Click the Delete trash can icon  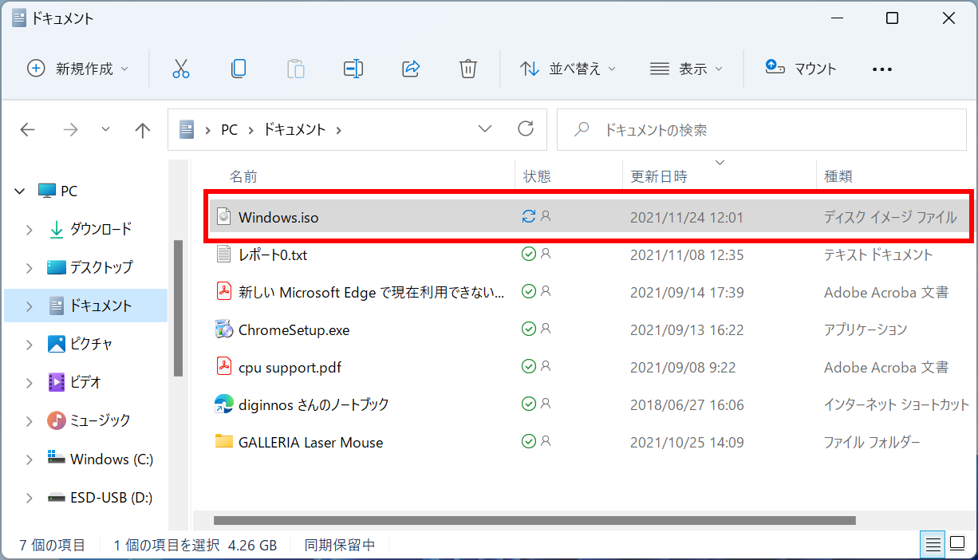pyautogui.click(x=468, y=69)
